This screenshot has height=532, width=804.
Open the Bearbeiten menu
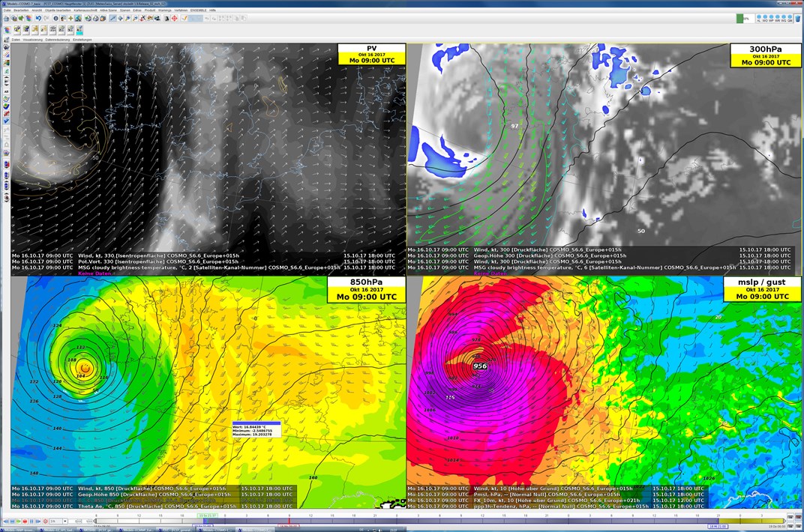[x=21, y=10]
